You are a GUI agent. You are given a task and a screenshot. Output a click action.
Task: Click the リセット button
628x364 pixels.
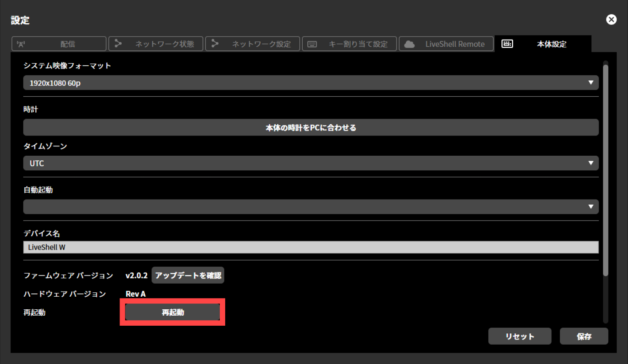point(519,336)
